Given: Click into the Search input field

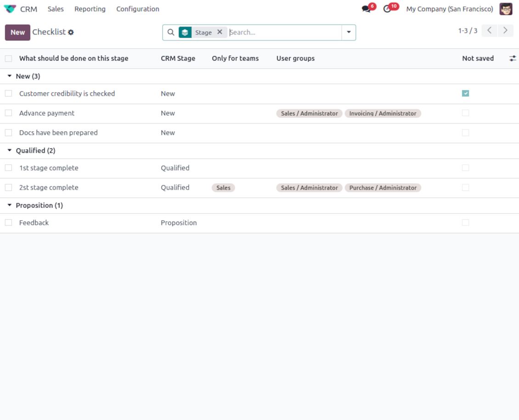Looking at the screenshot, I should click(x=284, y=33).
